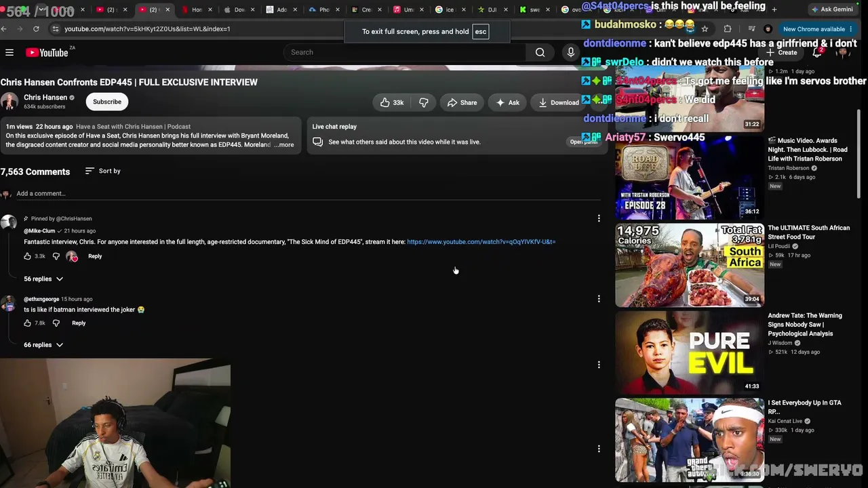Image resolution: width=868 pixels, height=488 pixels.
Task: Open the J Wisdom channel name
Action: 780,343
